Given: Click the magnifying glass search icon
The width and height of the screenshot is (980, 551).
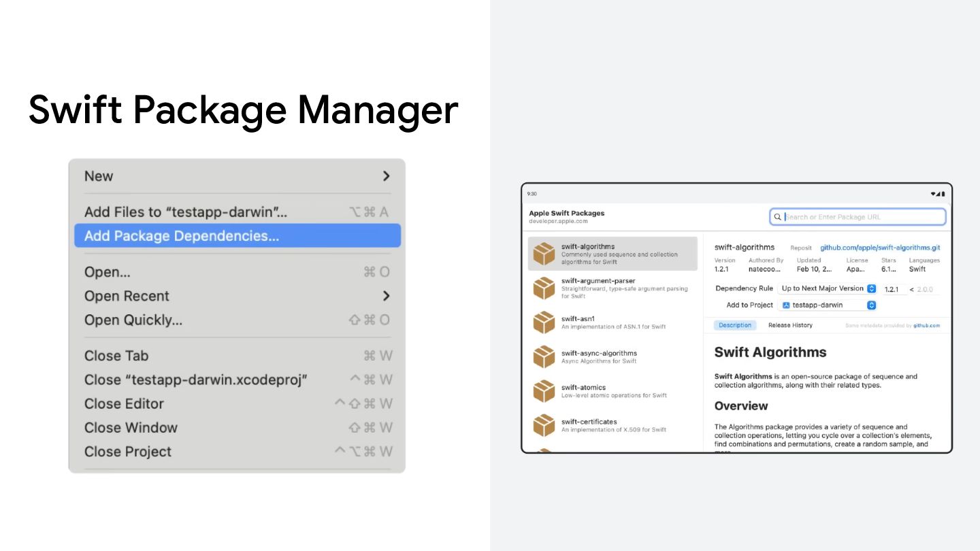Looking at the screenshot, I should (778, 217).
